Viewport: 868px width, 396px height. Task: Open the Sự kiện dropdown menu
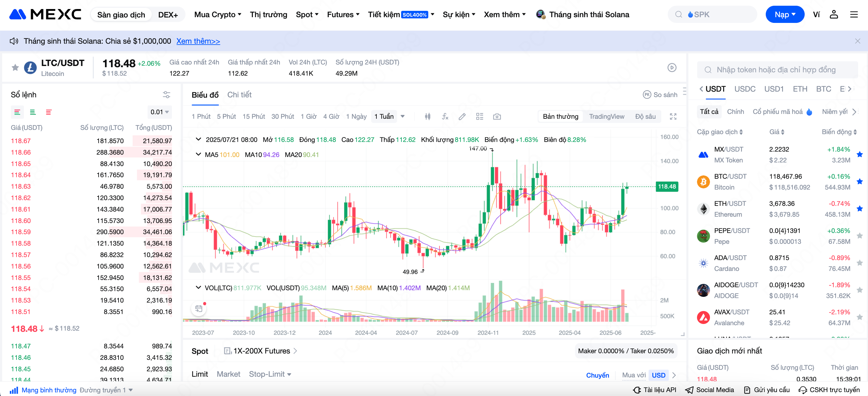459,14
